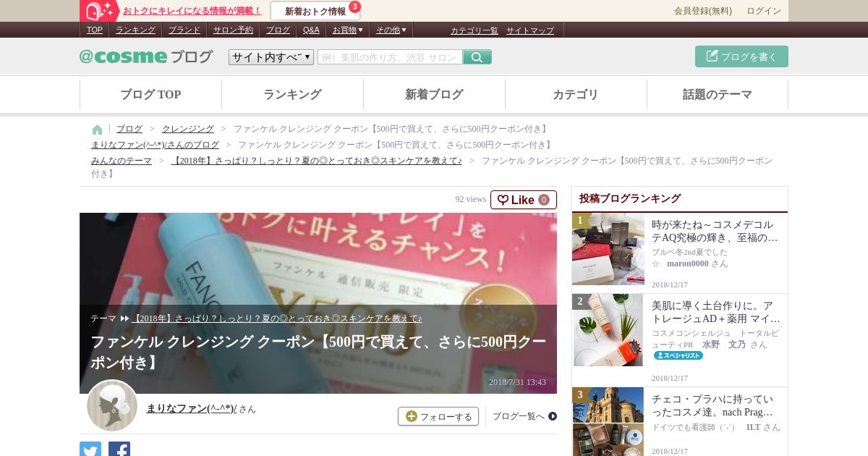Viewport: 868px width, 456px height.
Task: Open みんなのテーマ breadcrumb link
Action: pyautogui.click(x=122, y=161)
